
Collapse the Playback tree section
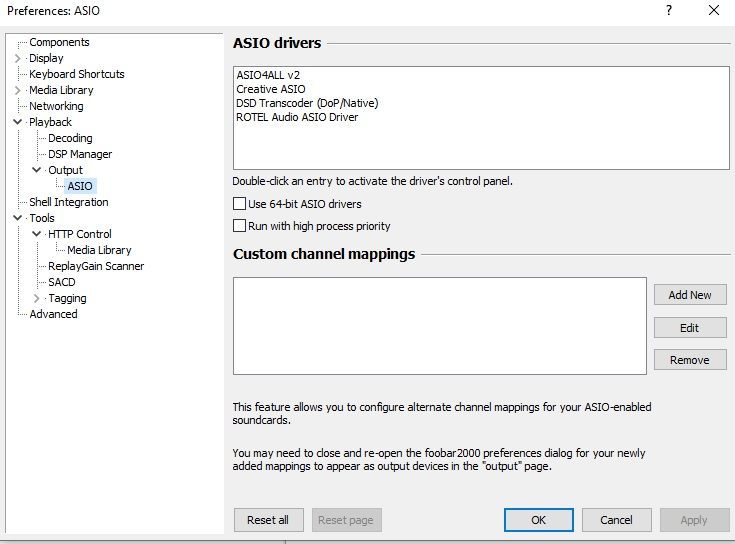click(18, 122)
